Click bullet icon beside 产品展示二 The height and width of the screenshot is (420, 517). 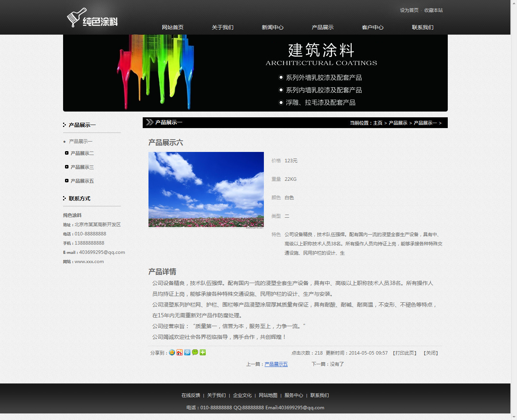click(67, 153)
